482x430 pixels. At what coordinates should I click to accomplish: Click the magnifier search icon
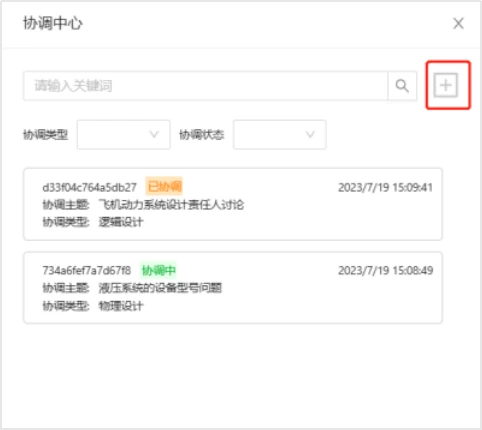point(402,86)
